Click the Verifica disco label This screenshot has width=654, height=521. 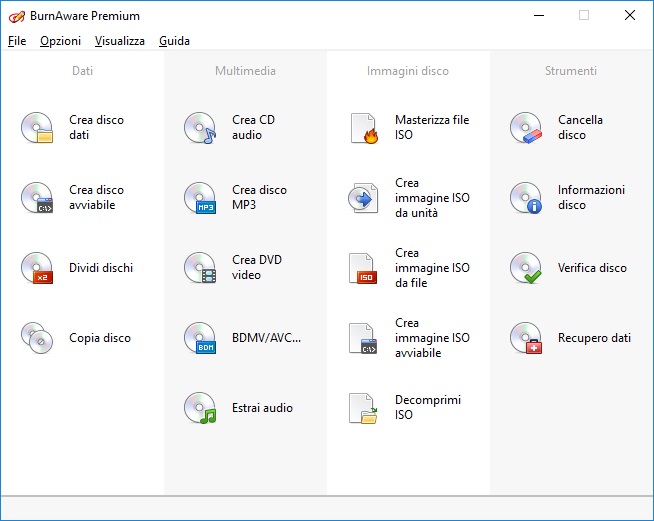tap(592, 268)
